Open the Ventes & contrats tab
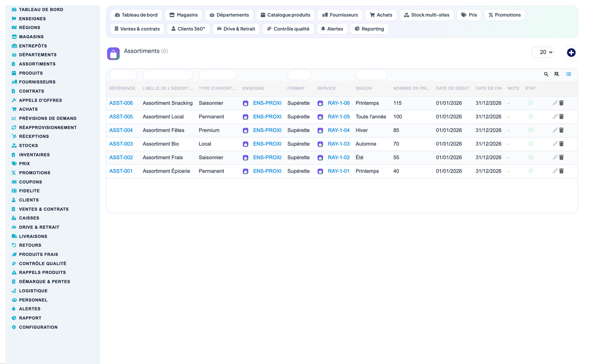The image size is (589, 364). [x=137, y=29]
